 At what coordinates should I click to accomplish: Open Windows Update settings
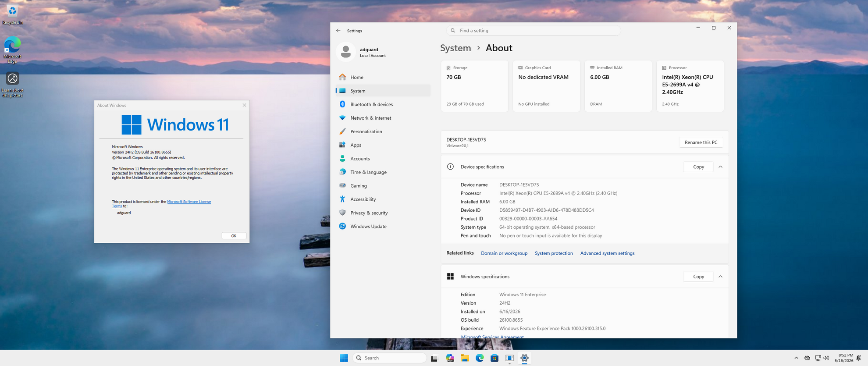tap(383, 227)
